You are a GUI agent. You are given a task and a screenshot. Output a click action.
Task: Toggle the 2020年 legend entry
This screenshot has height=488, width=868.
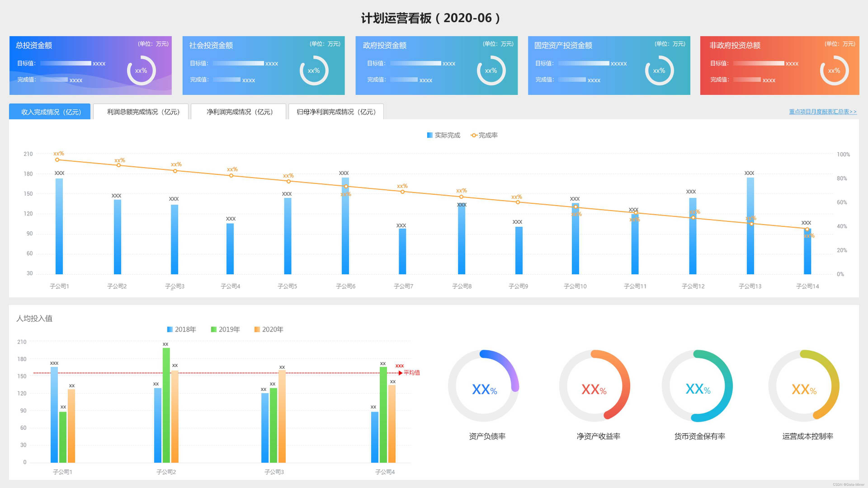pos(269,329)
